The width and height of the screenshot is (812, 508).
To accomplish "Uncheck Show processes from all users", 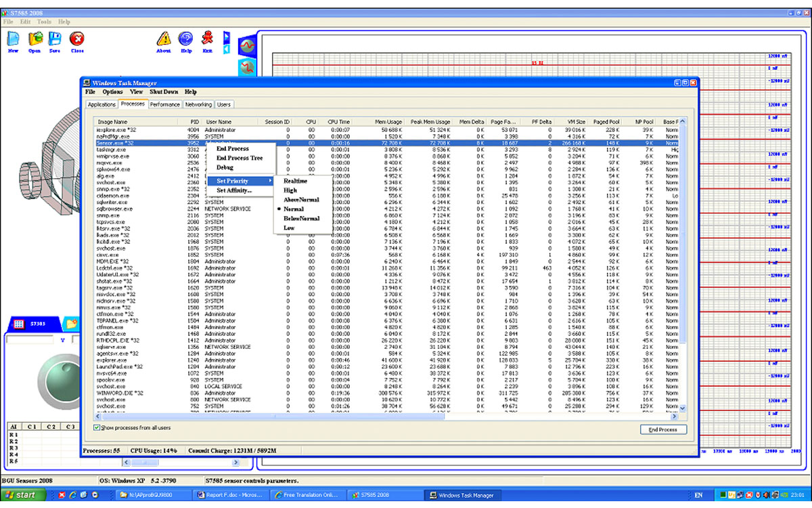I will click(x=97, y=428).
